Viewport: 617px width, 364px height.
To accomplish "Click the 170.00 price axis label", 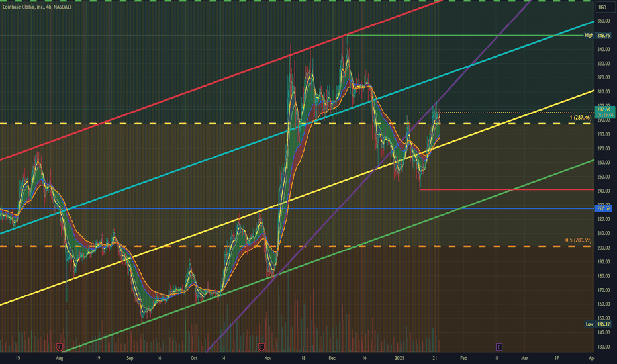I will pos(604,290).
